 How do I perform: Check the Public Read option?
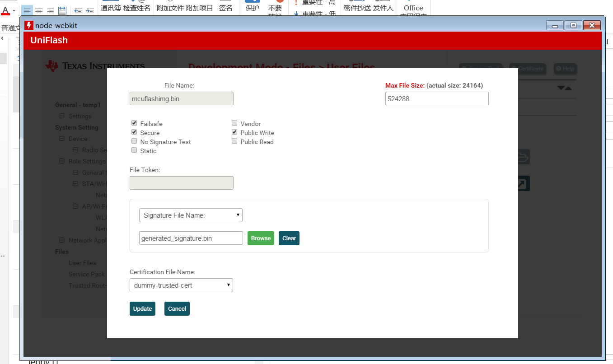(x=234, y=141)
